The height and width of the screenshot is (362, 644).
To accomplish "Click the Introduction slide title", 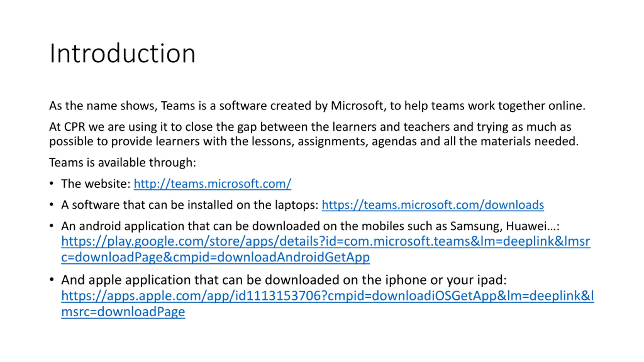I will coord(122,53).
